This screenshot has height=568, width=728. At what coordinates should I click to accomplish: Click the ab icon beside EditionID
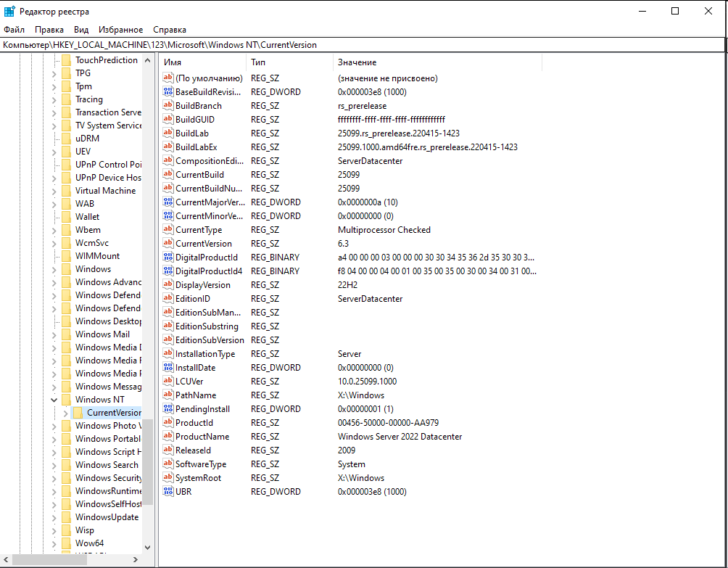pos(167,298)
